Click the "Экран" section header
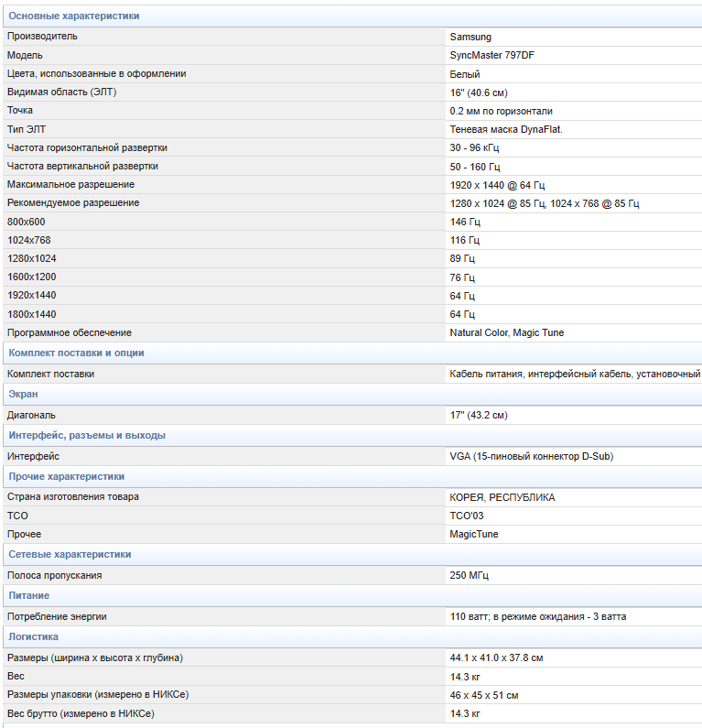 [x=23, y=394]
